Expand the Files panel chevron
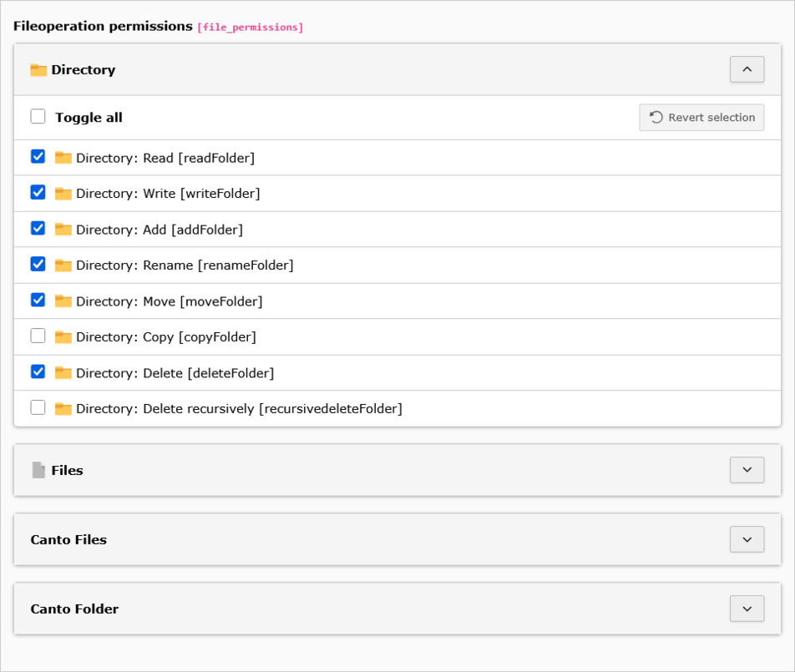795x672 pixels. tap(747, 470)
